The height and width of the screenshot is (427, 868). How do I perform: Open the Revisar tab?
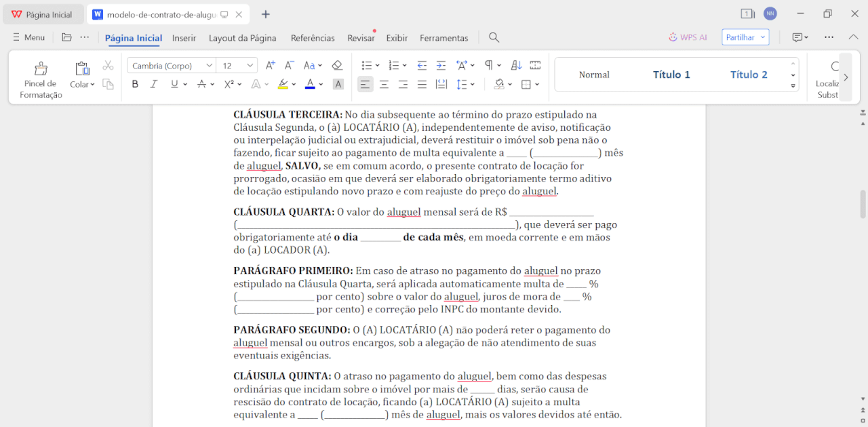point(361,38)
